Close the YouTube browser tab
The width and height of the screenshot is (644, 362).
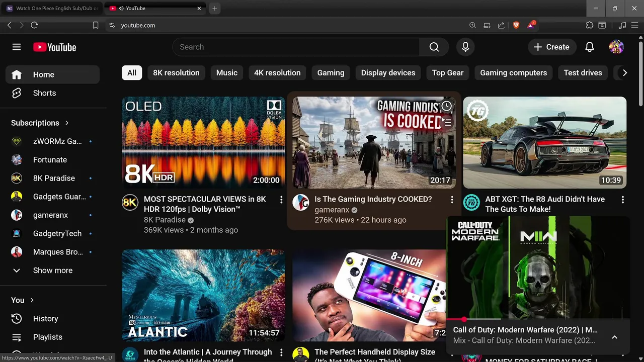(x=199, y=9)
